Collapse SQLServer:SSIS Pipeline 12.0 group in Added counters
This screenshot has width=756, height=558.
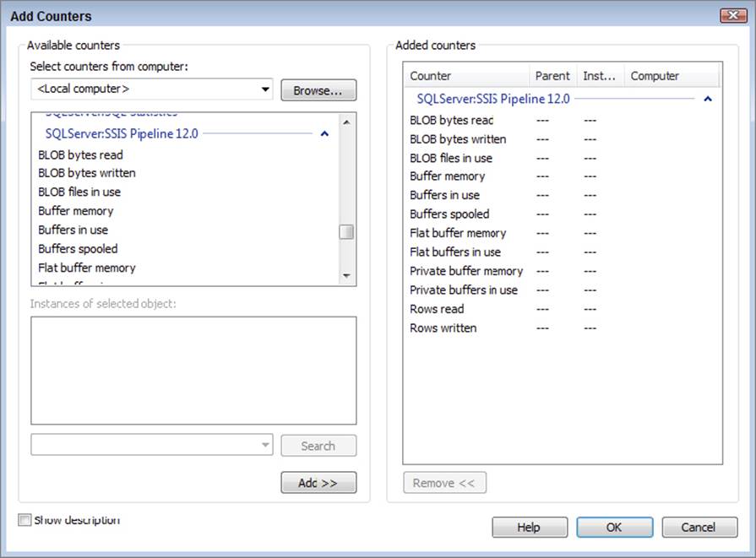pos(708,99)
